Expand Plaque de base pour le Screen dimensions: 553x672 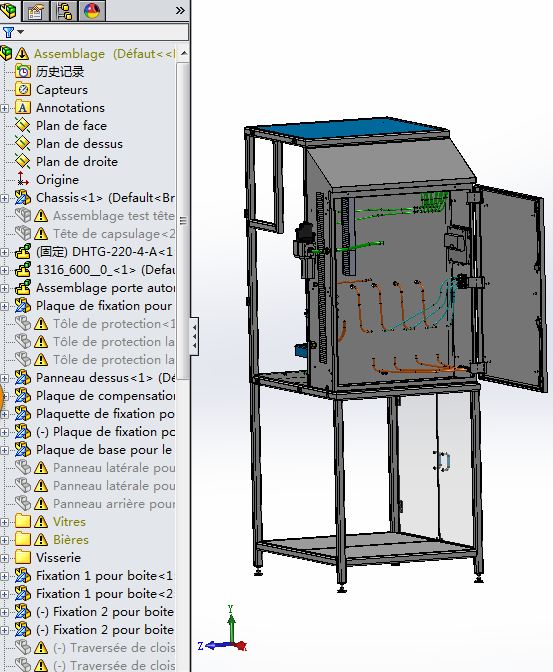[4, 450]
